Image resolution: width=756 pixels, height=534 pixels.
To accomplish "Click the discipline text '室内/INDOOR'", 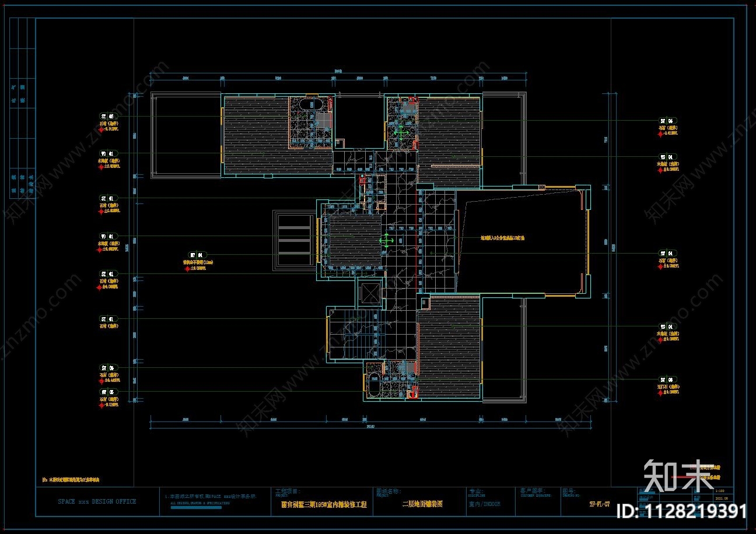I will pyautogui.click(x=484, y=504).
